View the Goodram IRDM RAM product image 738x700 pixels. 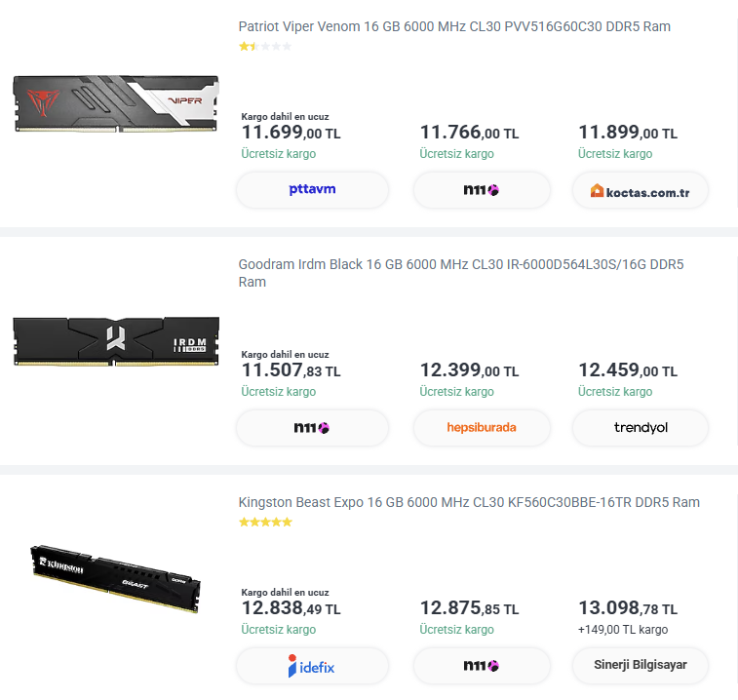pos(116,341)
